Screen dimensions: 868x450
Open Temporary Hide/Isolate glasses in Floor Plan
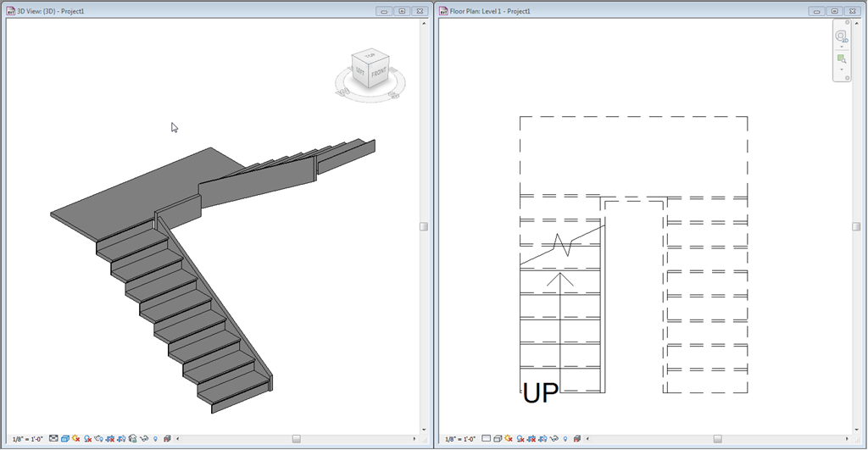pos(554,438)
